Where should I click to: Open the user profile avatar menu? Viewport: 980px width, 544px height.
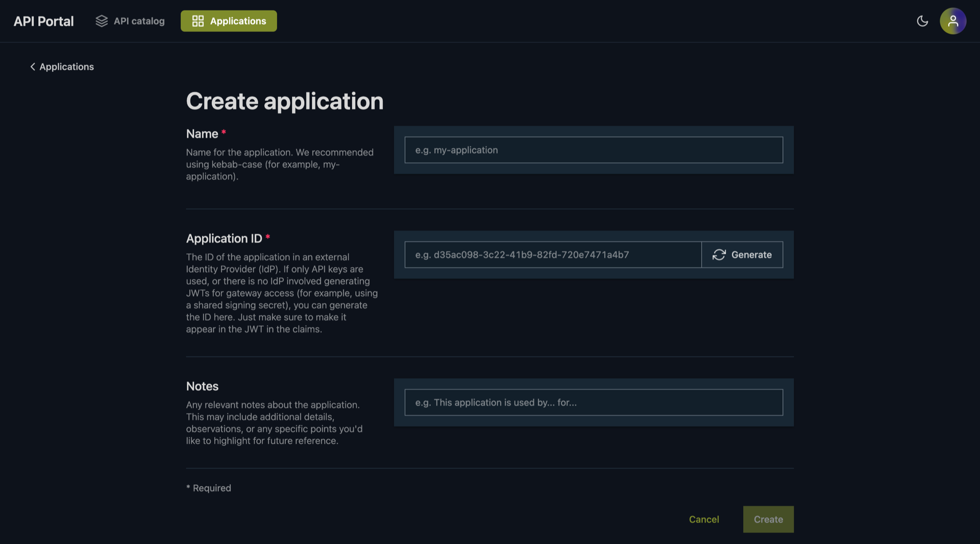(953, 21)
